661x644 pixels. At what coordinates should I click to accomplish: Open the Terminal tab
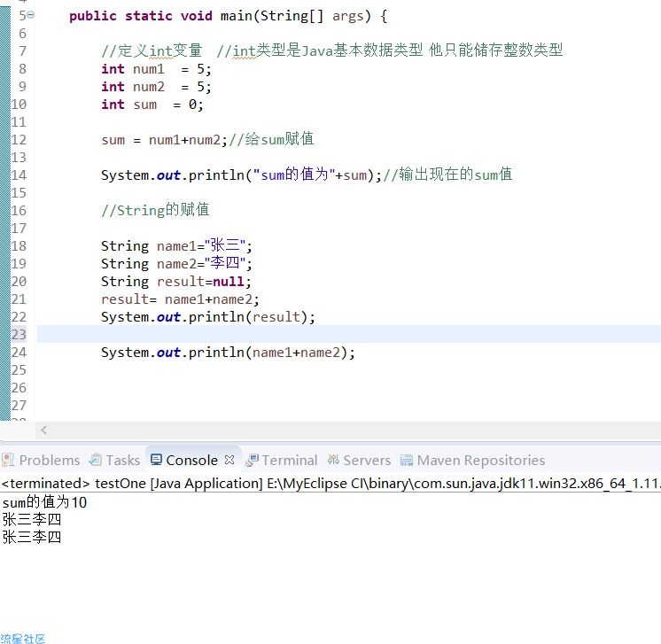tap(282, 461)
